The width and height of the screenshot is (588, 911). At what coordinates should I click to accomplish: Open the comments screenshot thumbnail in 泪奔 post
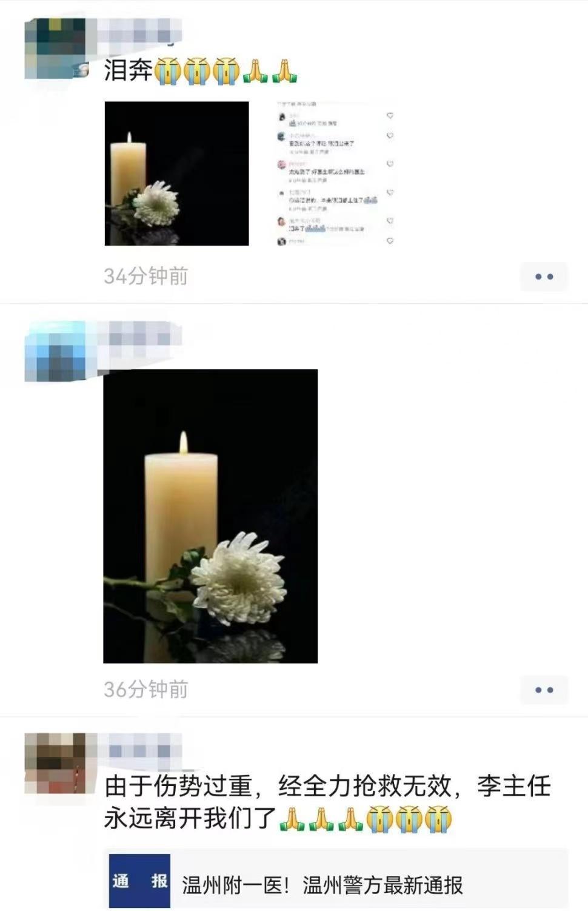[x=335, y=173]
